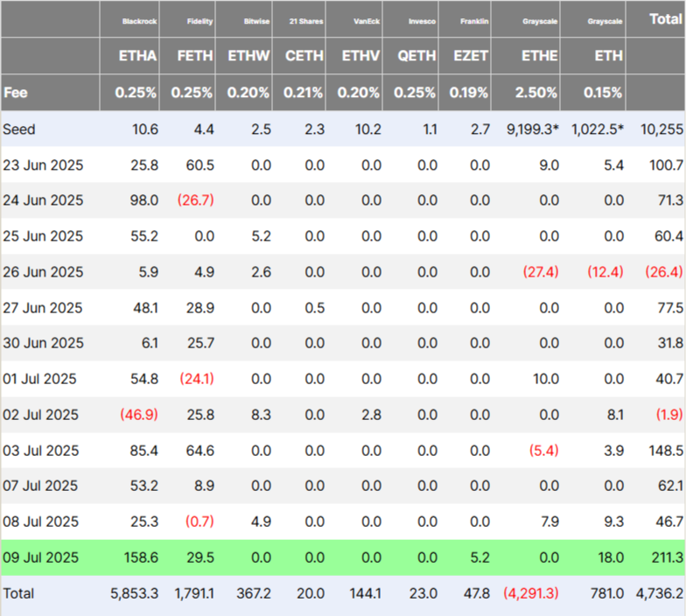Select the ETHW ticker header cell
686x616 pixels.
click(x=243, y=56)
